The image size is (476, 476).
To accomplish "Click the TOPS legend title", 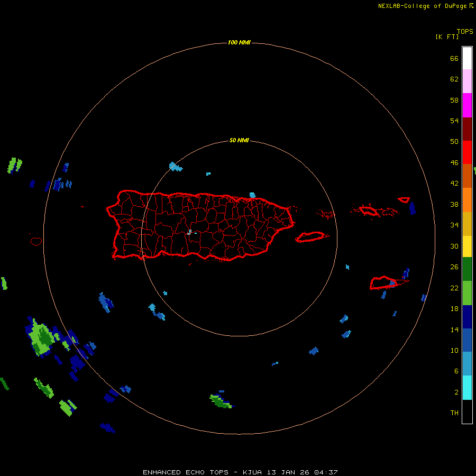I will click(465, 32).
